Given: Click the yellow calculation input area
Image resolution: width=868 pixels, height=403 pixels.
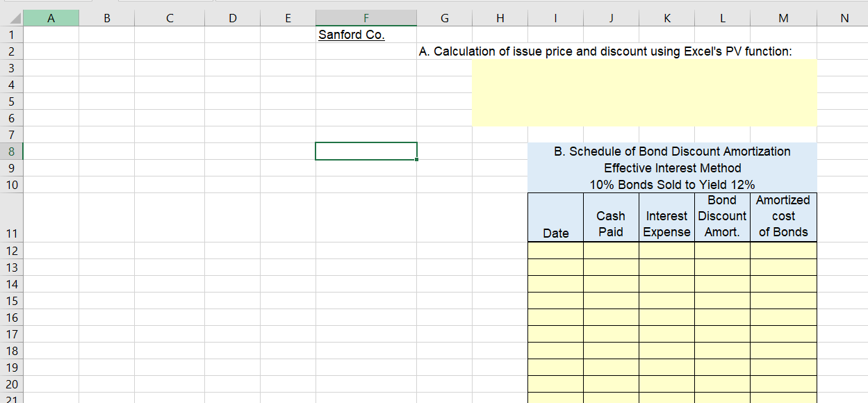Looking at the screenshot, I should pos(644,92).
